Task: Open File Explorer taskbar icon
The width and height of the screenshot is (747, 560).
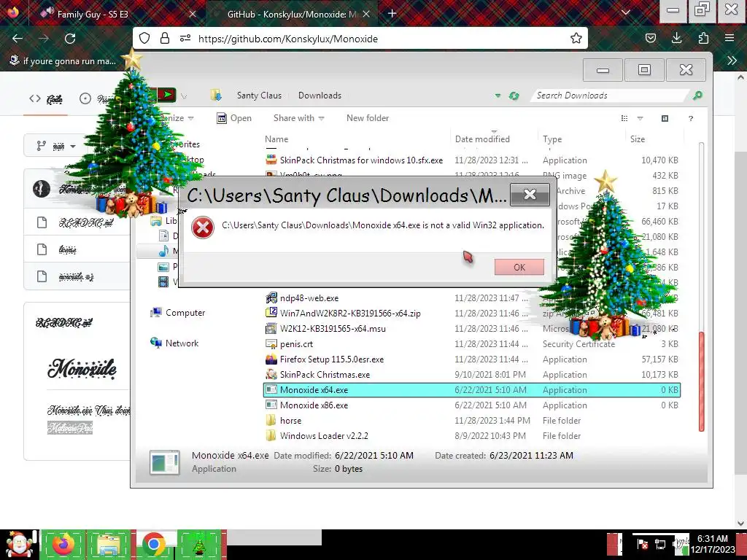Action: click(x=109, y=545)
